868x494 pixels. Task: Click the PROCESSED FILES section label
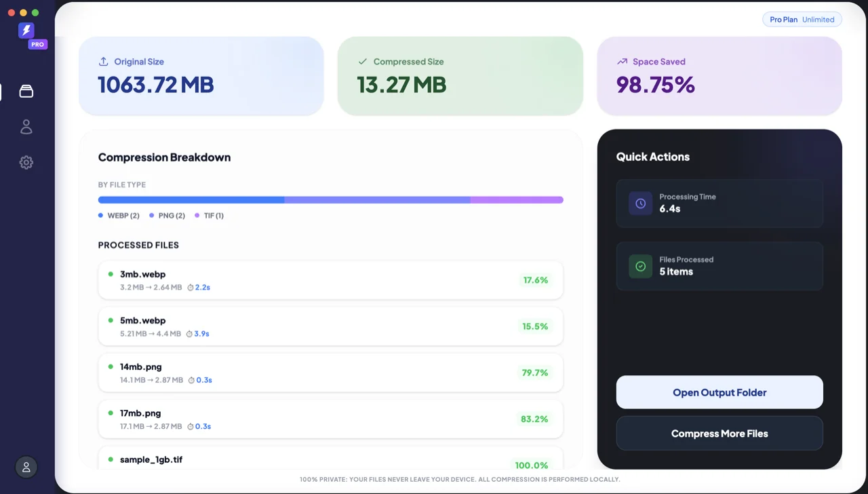coord(138,245)
